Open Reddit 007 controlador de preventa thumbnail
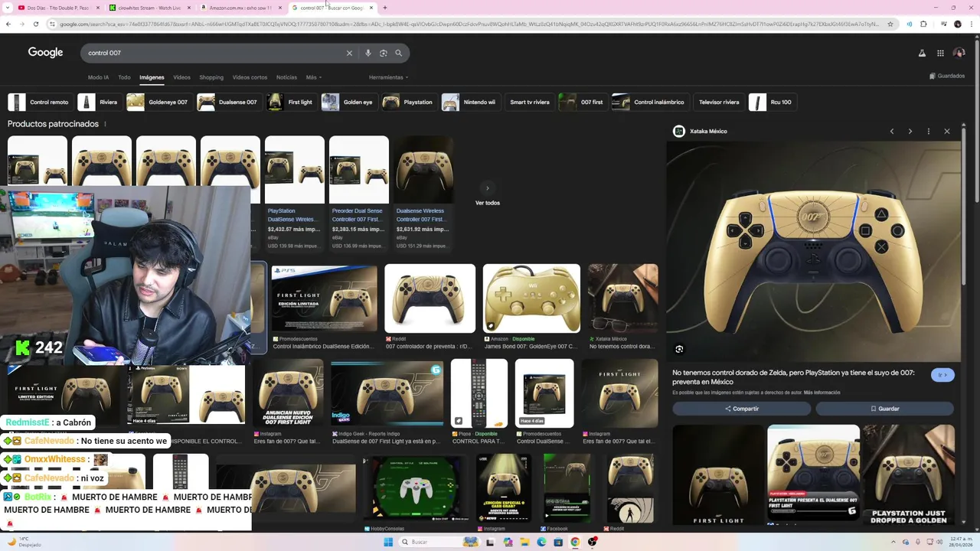This screenshot has width=980, height=551. 430,298
